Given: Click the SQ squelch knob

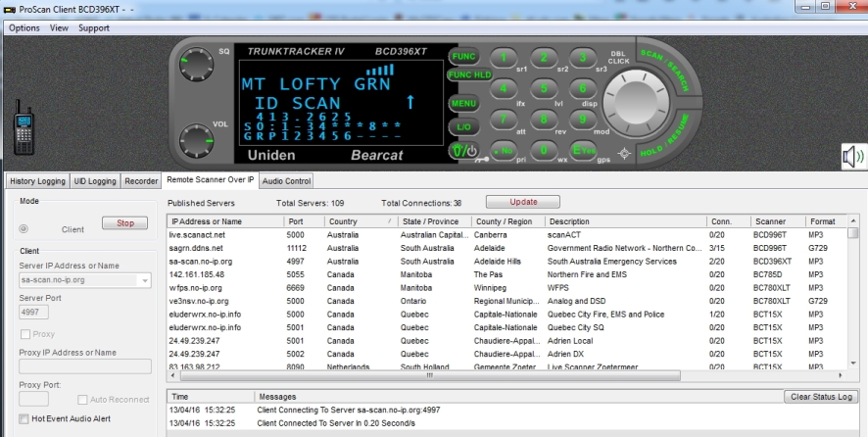Looking at the screenshot, I should tap(196, 65).
